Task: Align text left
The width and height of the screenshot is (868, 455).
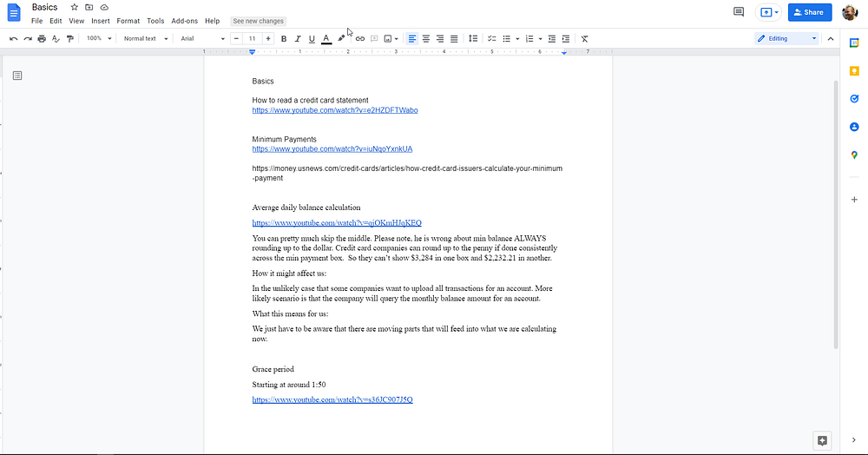Action: (x=411, y=39)
